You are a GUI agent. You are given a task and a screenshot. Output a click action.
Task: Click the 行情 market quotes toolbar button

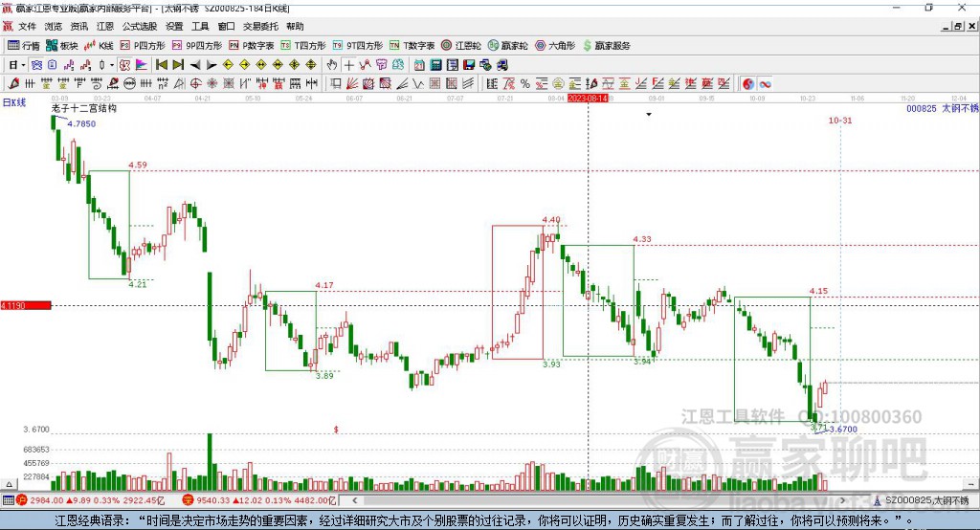pos(24,45)
